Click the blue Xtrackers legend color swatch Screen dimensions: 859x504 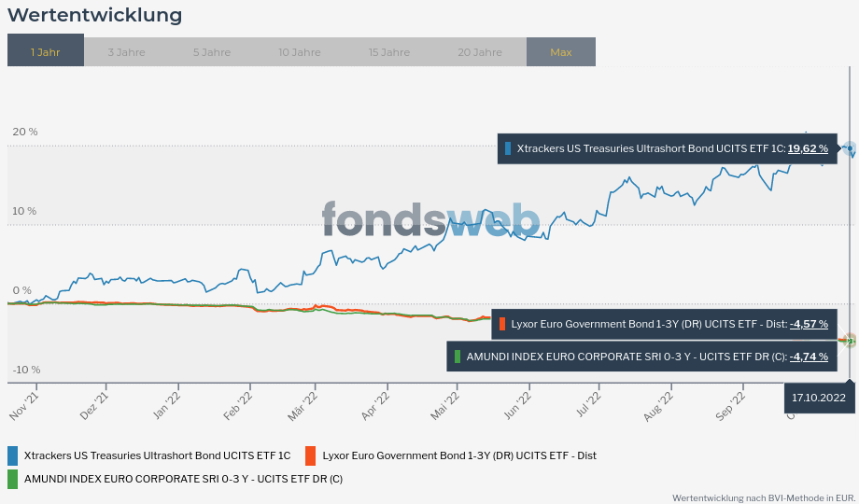[x=13, y=455]
